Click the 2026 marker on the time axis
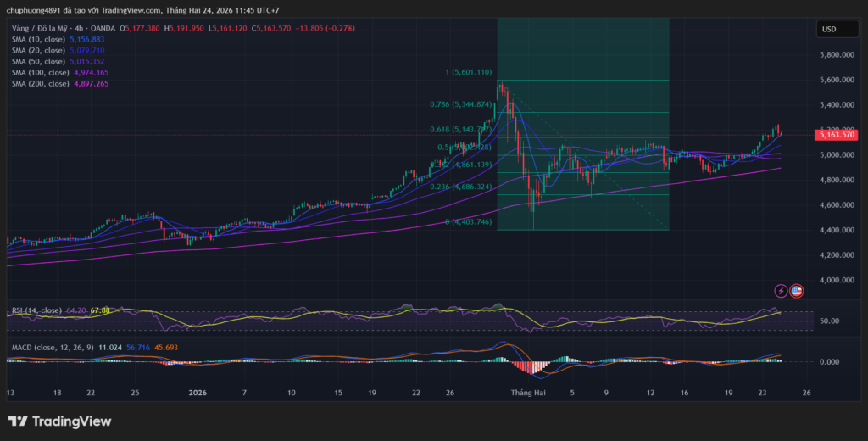This screenshot has height=441, width=868. (198, 394)
